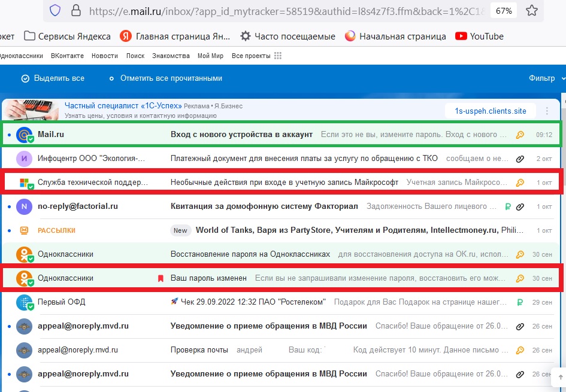
Task: Click Одноклассники avatar on Ваш пароль изменен email
Action: click(x=25, y=278)
